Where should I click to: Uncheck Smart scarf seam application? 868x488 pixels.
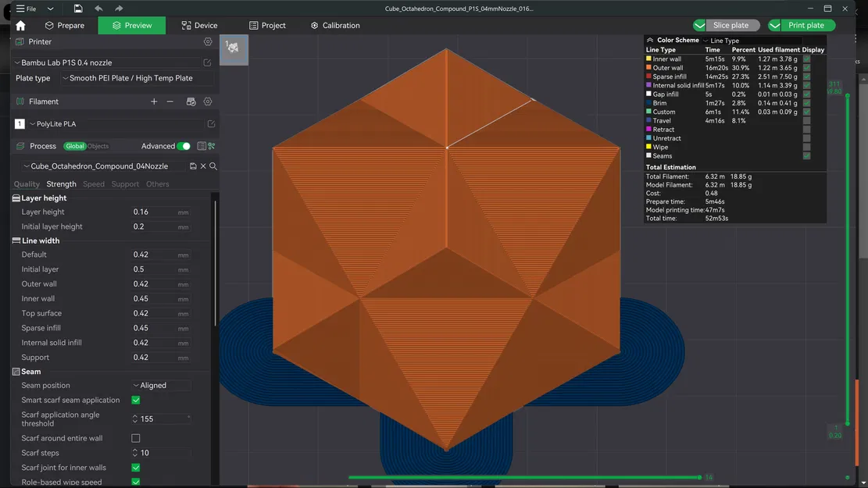pos(135,400)
